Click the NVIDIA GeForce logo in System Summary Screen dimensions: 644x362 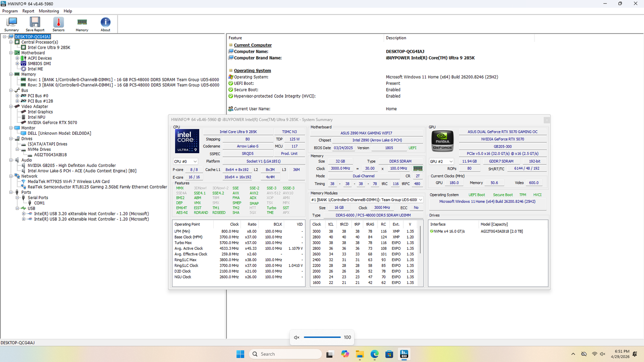[x=442, y=141]
